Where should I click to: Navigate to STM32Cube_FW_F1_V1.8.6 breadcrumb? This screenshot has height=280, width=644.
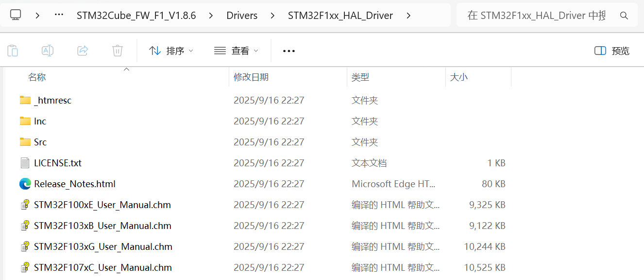[x=136, y=16]
